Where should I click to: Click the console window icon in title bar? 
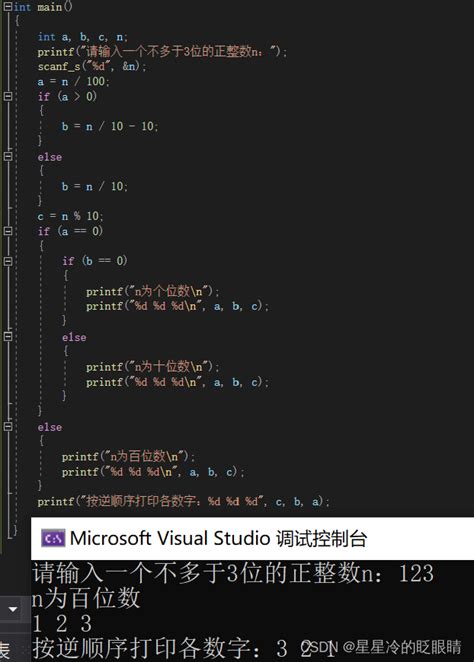tap(53, 538)
